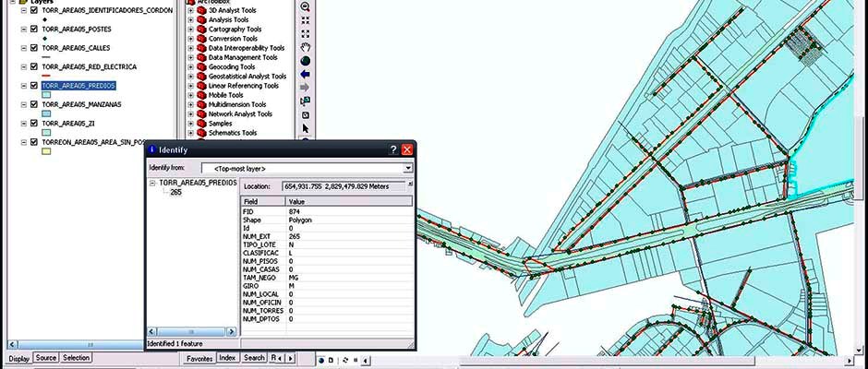
Task: Click the Location coordinates field in Identify
Action: (344, 186)
